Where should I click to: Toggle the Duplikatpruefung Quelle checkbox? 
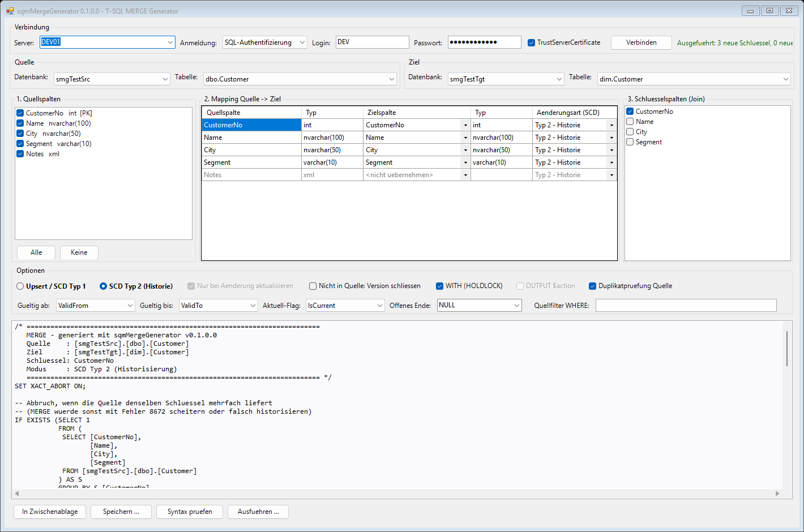[592, 286]
